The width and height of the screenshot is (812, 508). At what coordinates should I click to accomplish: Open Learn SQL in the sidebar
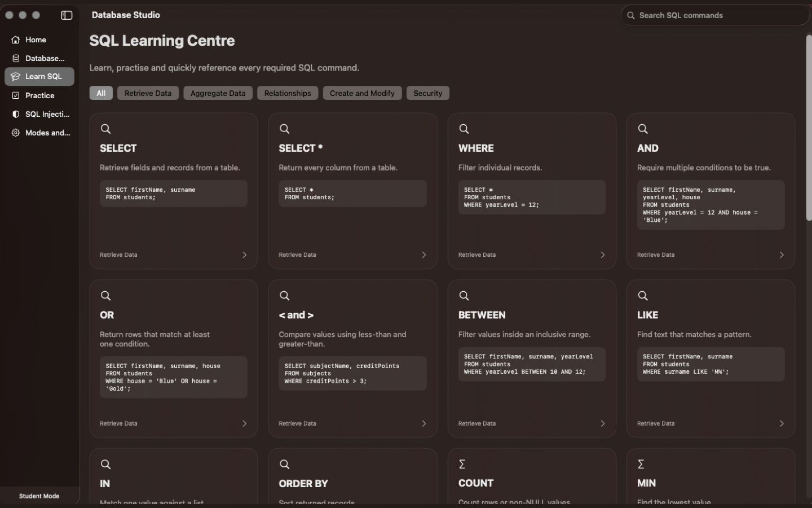39,77
